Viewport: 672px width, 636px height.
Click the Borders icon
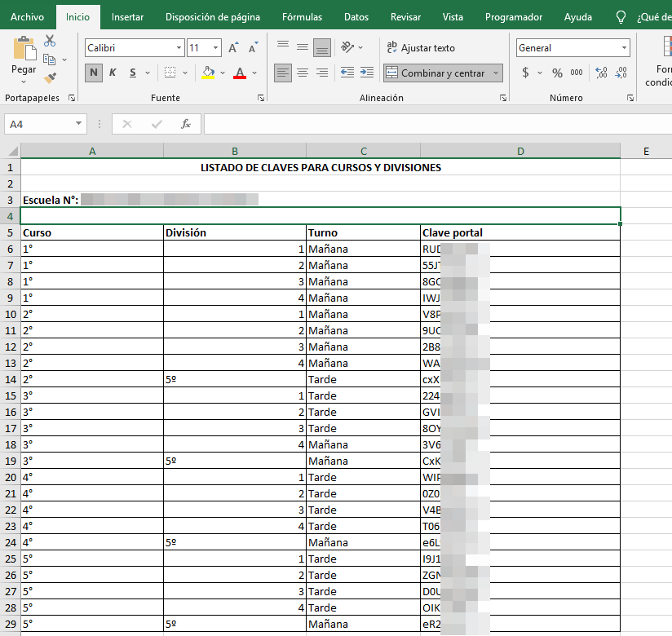[170, 73]
